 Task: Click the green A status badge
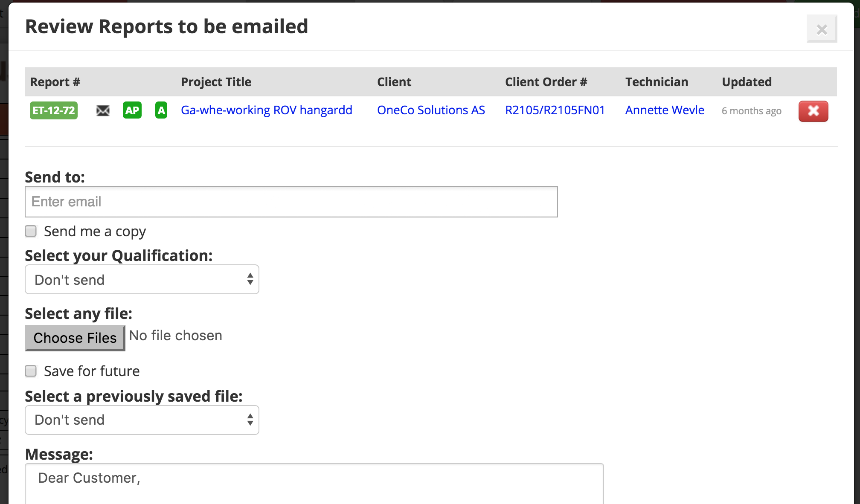pyautogui.click(x=161, y=110)
